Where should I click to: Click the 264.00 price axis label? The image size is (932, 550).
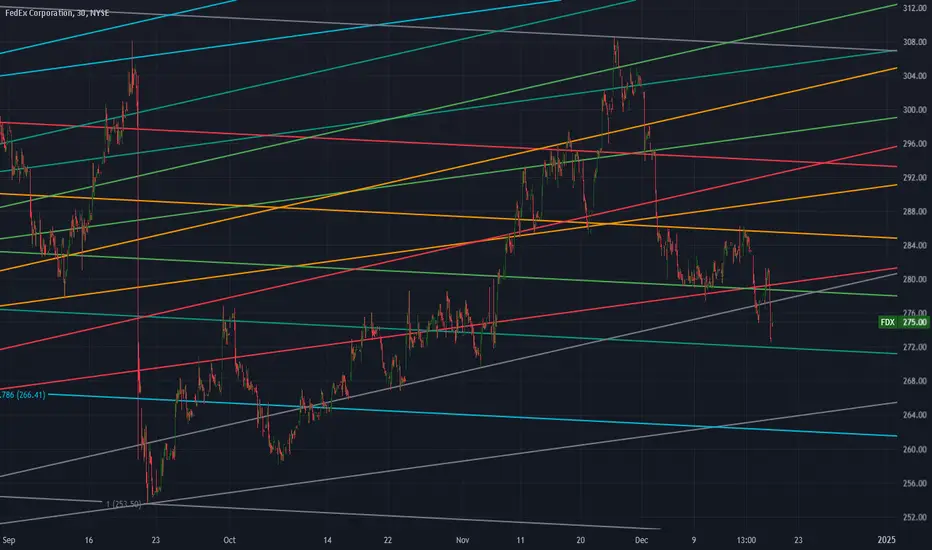[x=915, y=415]
